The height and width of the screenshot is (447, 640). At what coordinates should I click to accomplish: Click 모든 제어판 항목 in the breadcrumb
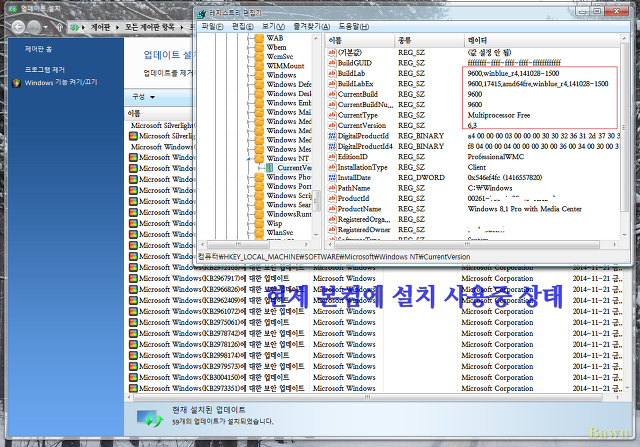pos(150,27)
